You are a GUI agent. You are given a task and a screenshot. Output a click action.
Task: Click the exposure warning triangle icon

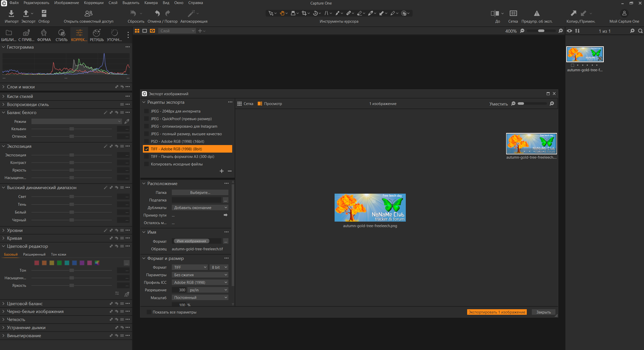(537, 13)
